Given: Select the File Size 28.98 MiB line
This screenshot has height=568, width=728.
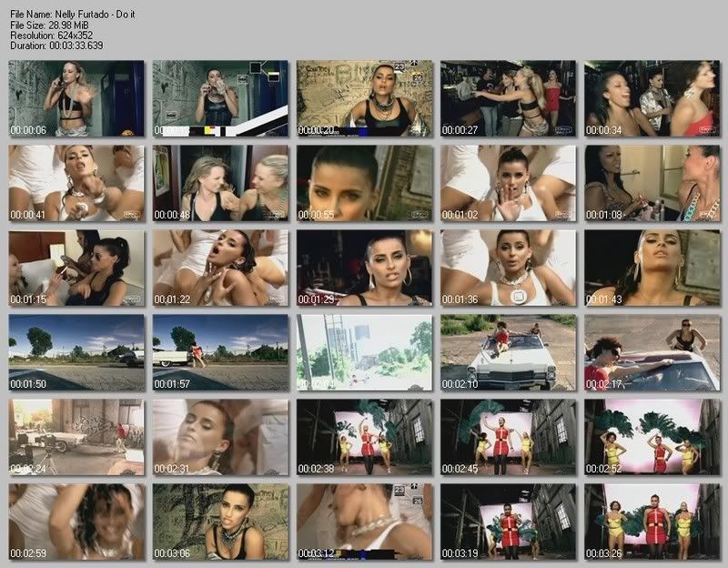Looking at the screenshot, I should (49, 25).
